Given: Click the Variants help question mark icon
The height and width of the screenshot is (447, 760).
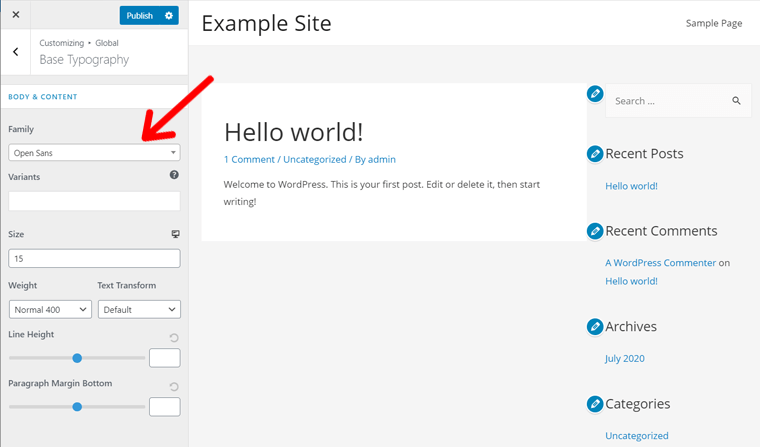Looking at the screenshot, I should coord(174,175).
